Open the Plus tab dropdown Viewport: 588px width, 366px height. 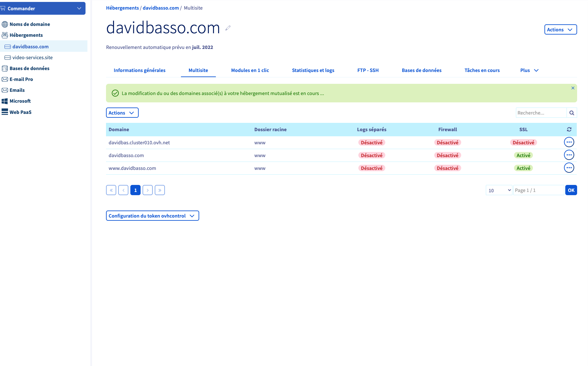coord(529,70)
